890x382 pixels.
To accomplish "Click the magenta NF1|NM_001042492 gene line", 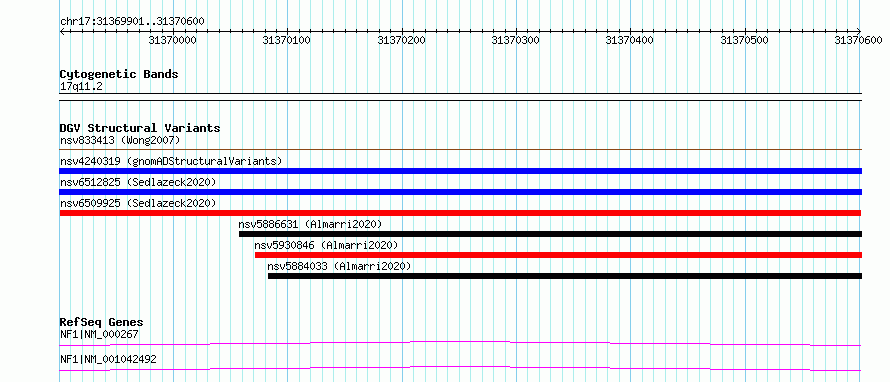I will click(x=461, y=368).
